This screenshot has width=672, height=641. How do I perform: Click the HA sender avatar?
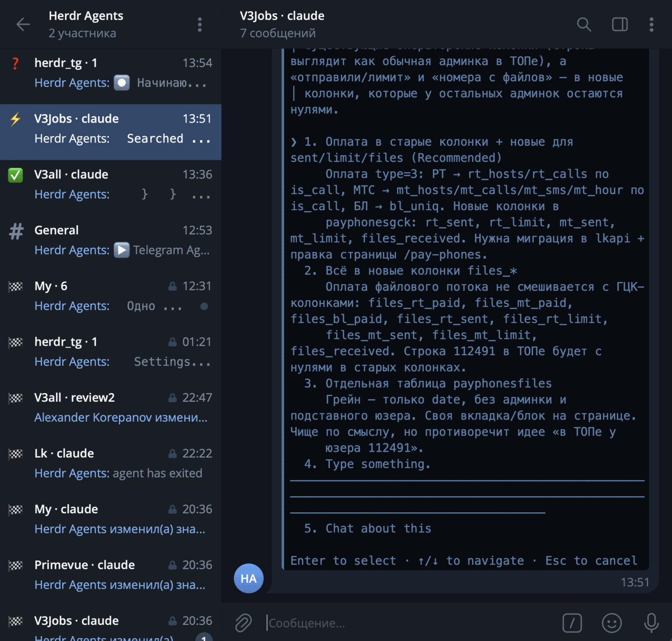(x=249, y=578)
